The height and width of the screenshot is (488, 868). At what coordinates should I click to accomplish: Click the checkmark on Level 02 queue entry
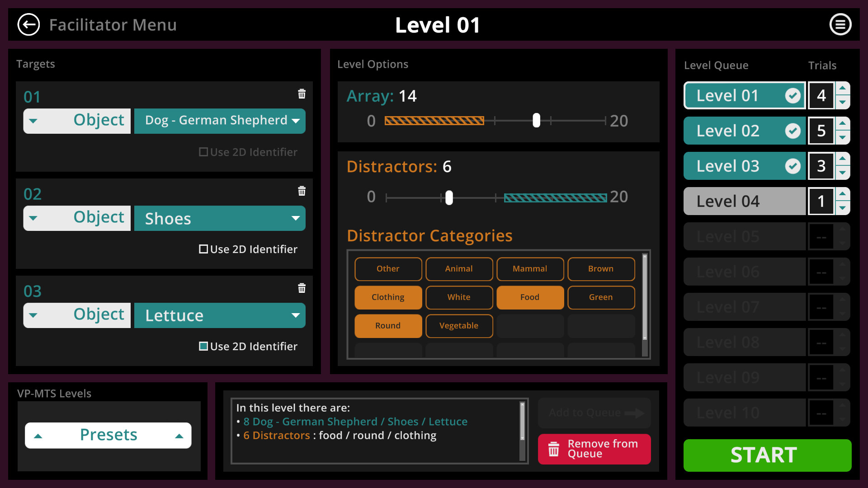793,130
